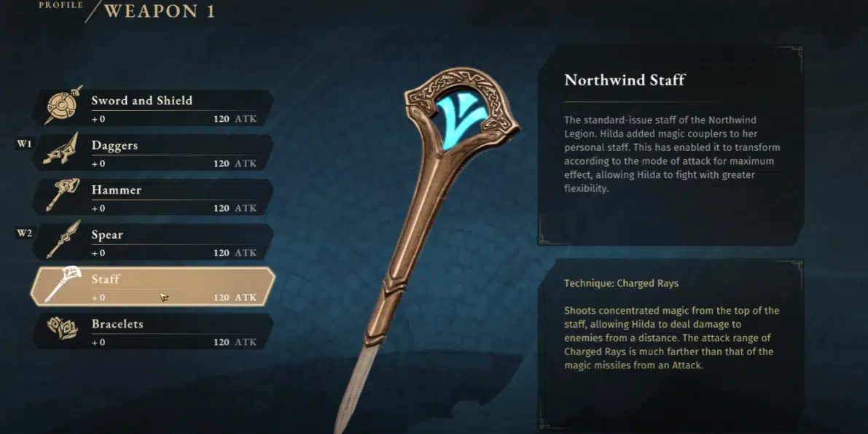Click the W2 slot badge beside Spear

[x=24, y=233]
